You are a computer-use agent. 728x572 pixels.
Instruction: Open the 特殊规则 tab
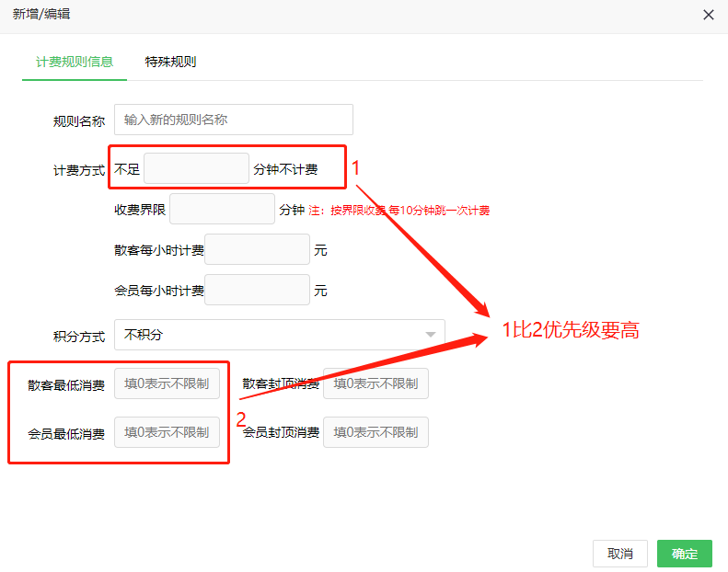pyautogui.click(x=170, y=62)
